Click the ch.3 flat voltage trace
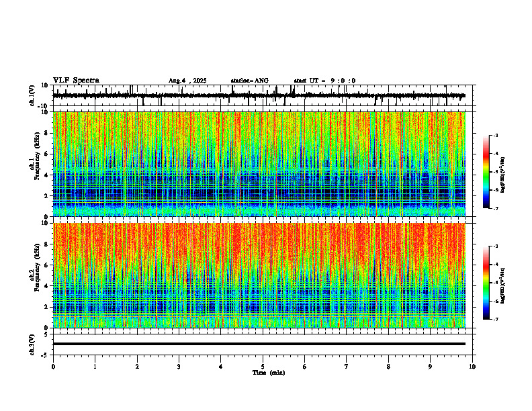This screenshot has height=411, width=532. point(259,344)
